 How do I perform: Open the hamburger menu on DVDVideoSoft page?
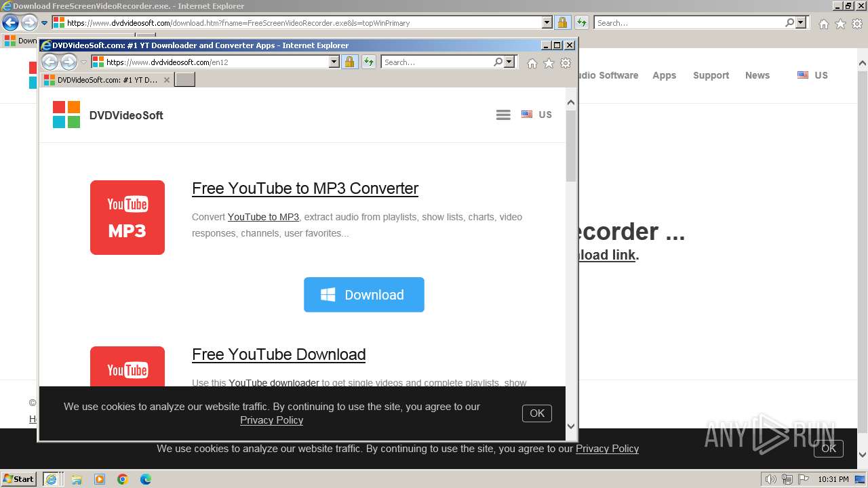[x=503, y=115]
